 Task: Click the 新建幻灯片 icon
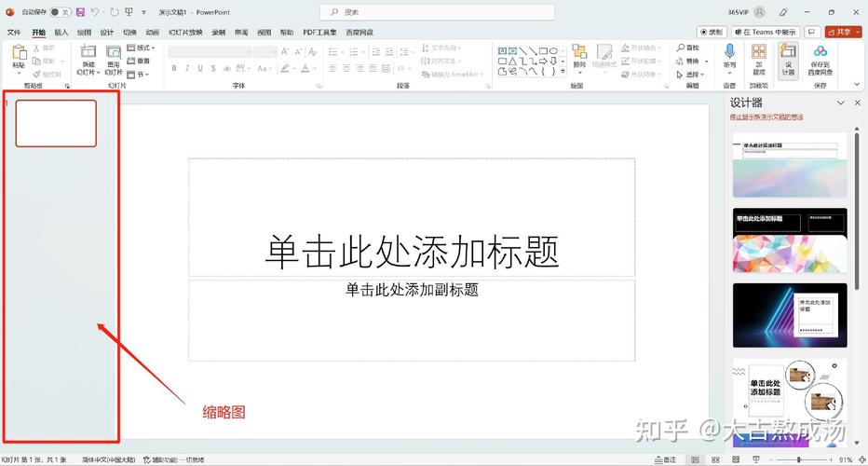coord(88,52)
